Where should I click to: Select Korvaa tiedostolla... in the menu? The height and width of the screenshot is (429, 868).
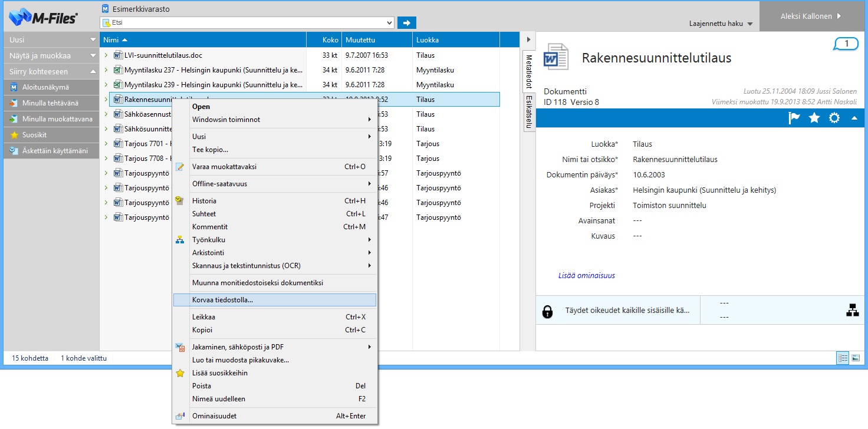[275, 300]
